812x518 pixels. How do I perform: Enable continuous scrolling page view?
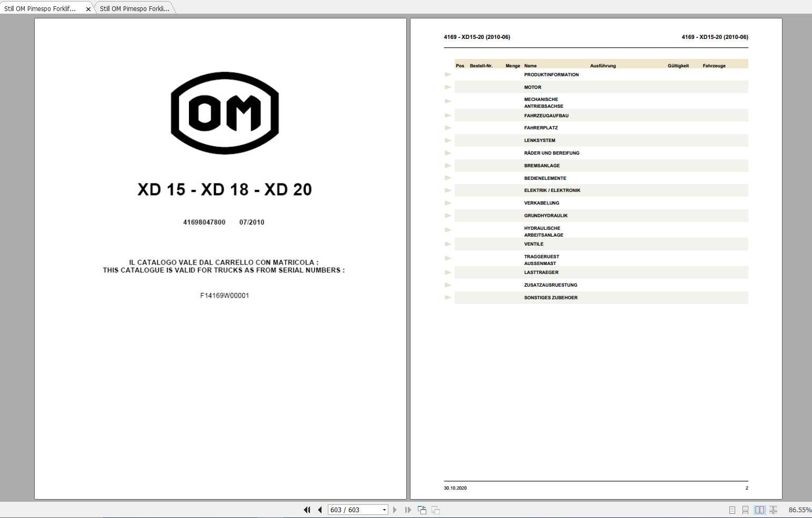pos(745,510)
